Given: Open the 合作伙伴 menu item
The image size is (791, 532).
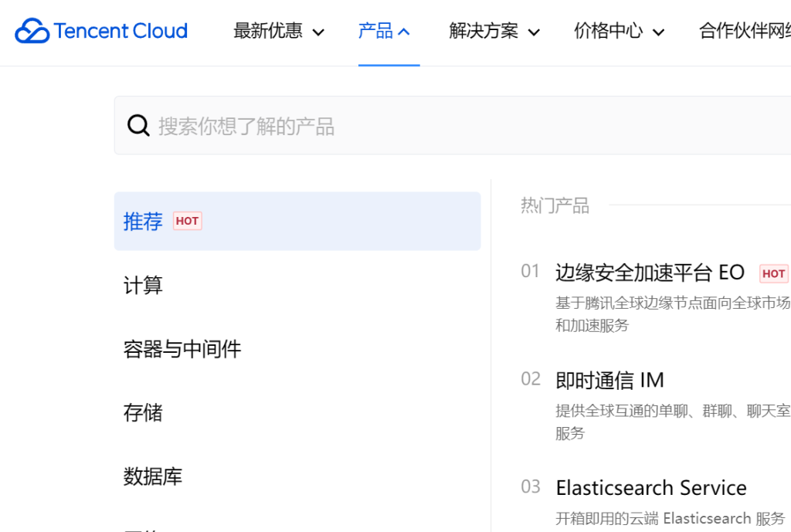Looking at the screenshot, I should 745,31.
